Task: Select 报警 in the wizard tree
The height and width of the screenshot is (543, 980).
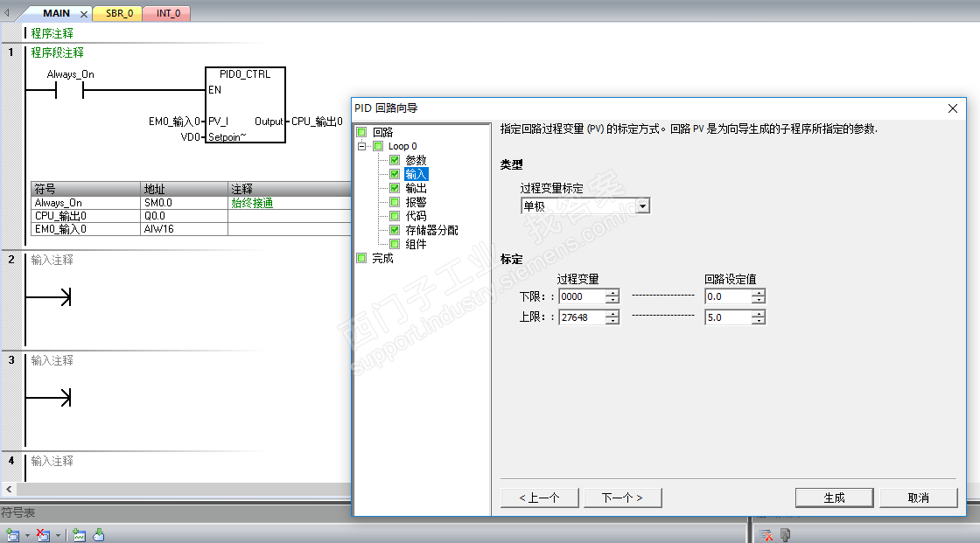Action: [x=416, y=202]
